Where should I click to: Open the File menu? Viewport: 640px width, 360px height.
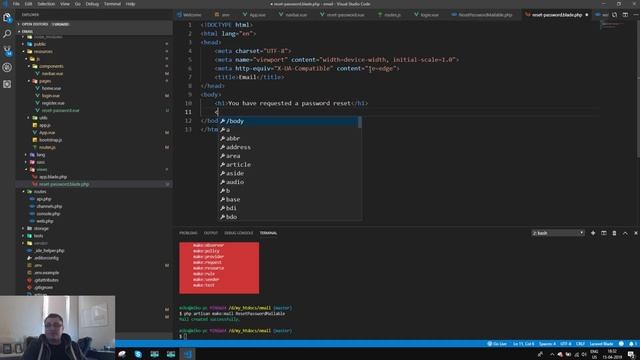tap(16, 4)
